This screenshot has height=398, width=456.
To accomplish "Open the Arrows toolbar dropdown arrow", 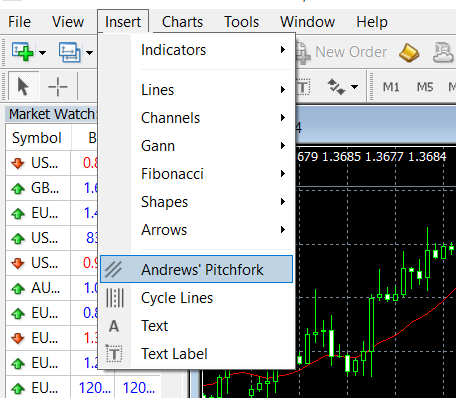I will (x=354, y=87).
